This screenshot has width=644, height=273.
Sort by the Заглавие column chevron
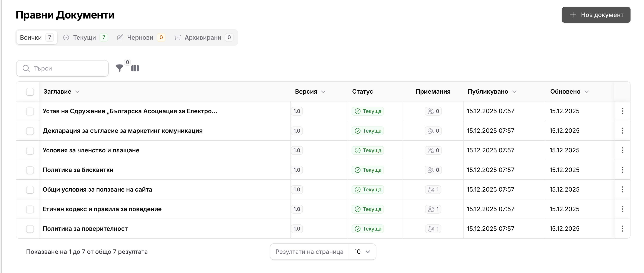tap(77, 92)
